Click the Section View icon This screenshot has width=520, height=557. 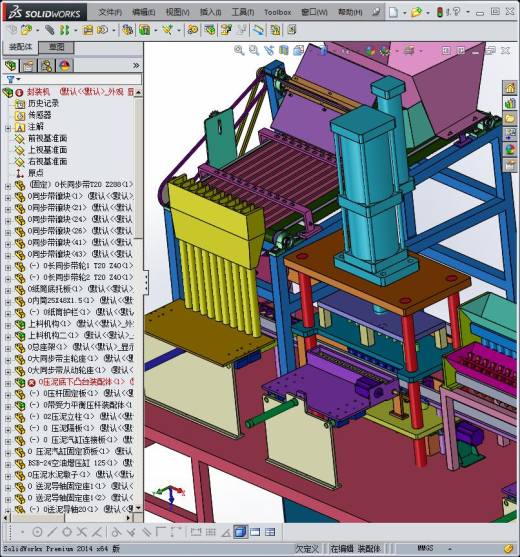click(x=283, y=50)
